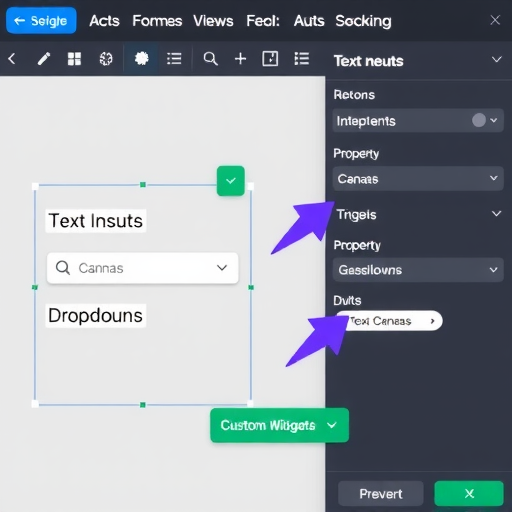Click the square frame tool icon
Image resolution: width=512 pixels, height=512 pixels.
270,59
